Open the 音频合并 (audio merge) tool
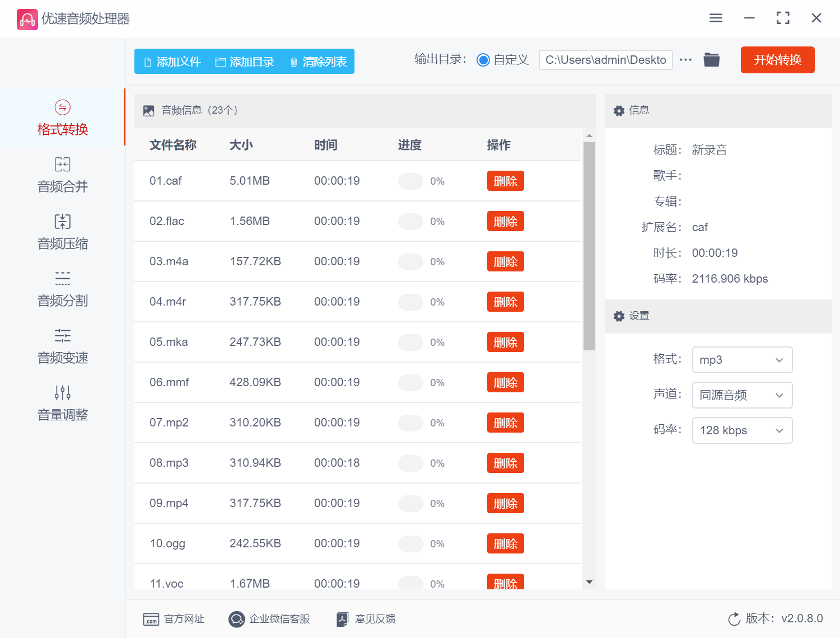Viewport: 840px width, 638px height. (x=62, y=175)
